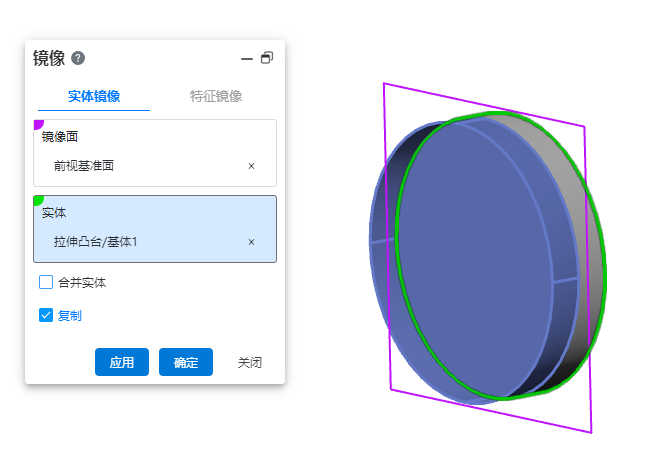Pop out the 镜像 panel window
The width and height of the screenshot is (655, 466).
click(267, 58)
